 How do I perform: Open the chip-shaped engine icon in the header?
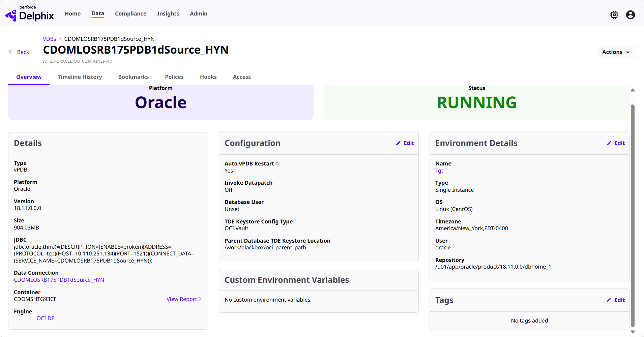614,15
